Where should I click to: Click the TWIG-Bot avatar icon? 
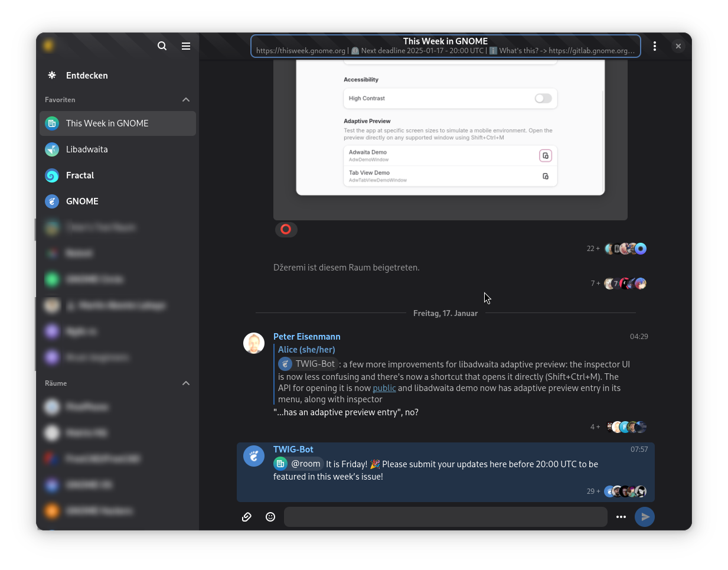tap(254, 456)
